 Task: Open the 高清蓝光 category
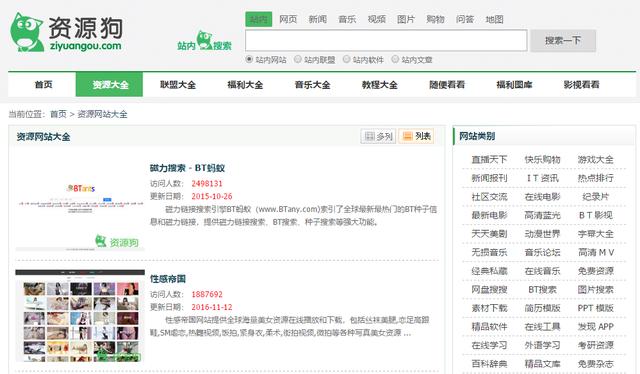coord(542,215)
